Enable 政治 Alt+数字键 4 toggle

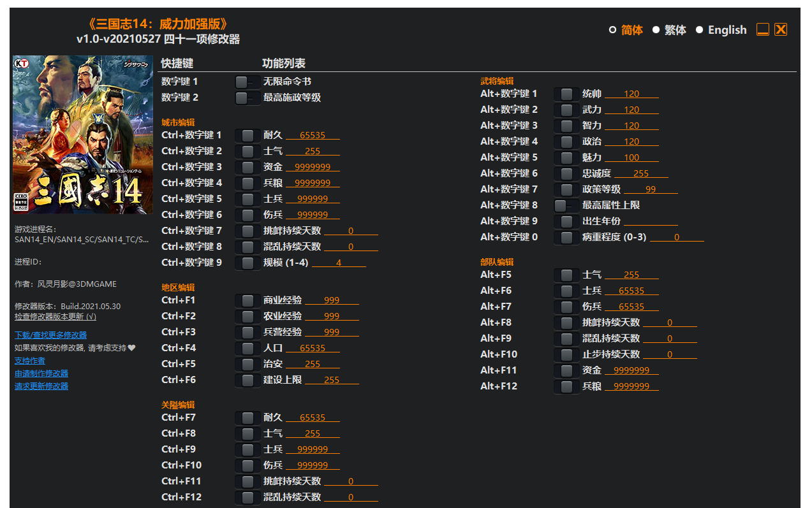[566, 142]
